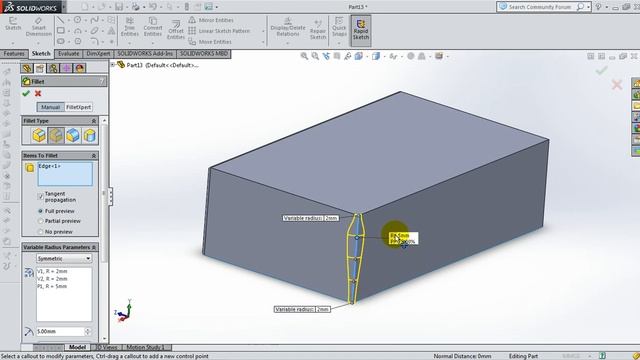Click the Offset Entities tool
The image size is (640, 360).
coord(176,29)
